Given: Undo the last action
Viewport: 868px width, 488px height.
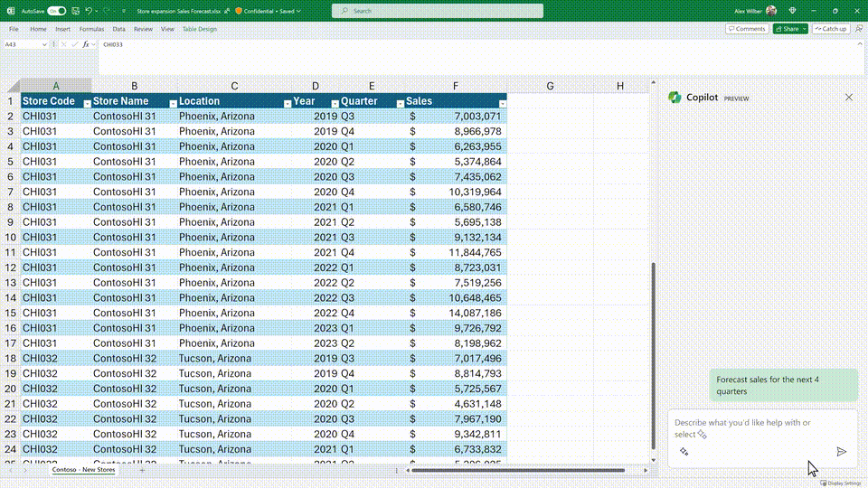Looking at the screenshot, I should coord(89,11).
